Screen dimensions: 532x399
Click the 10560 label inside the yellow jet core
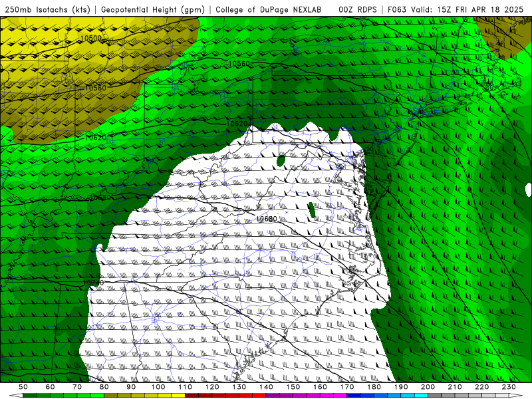tap(95, 88)
